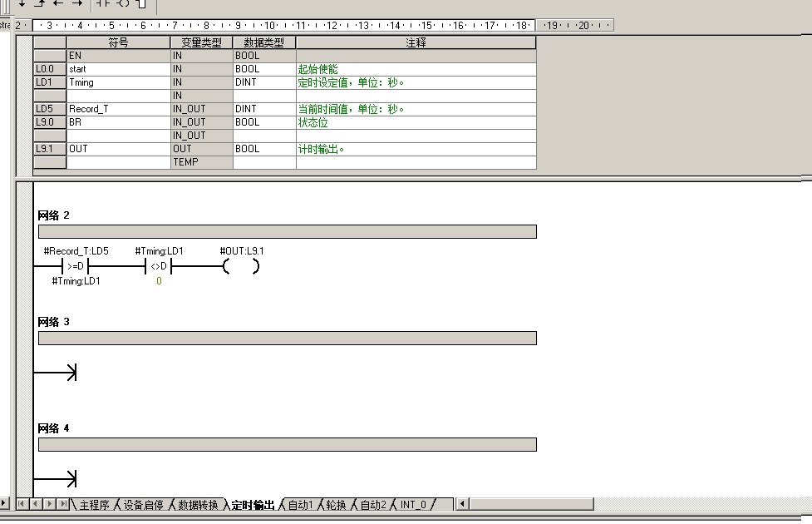The width and height of the screenshot is (812, 524).
Task: Select the Tming symbol cell
Action: click(119, 82)
